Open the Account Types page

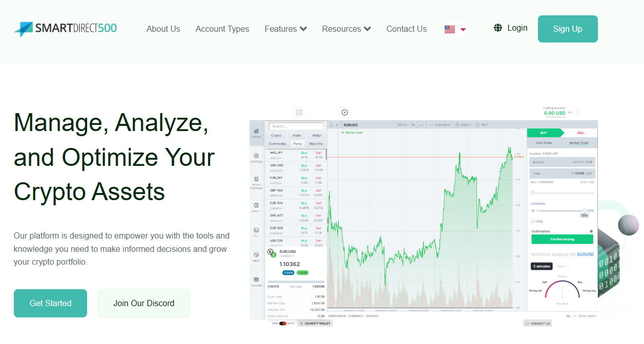pos(222,29)
